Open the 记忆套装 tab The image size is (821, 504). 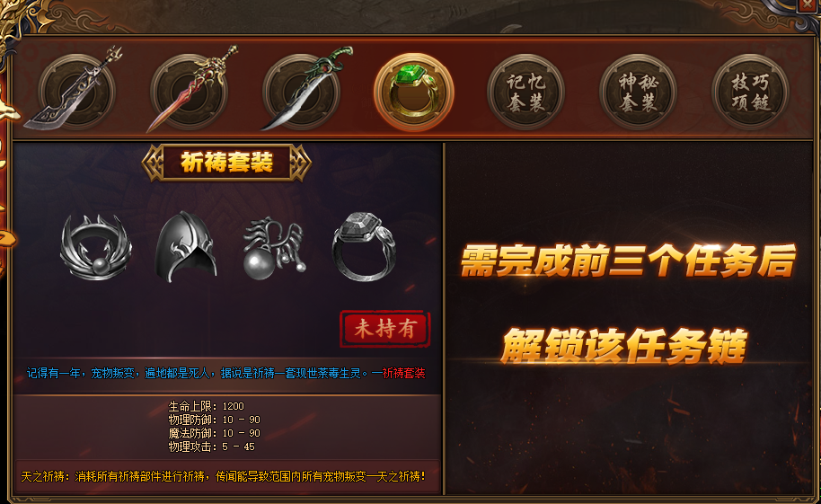point(525,93)
